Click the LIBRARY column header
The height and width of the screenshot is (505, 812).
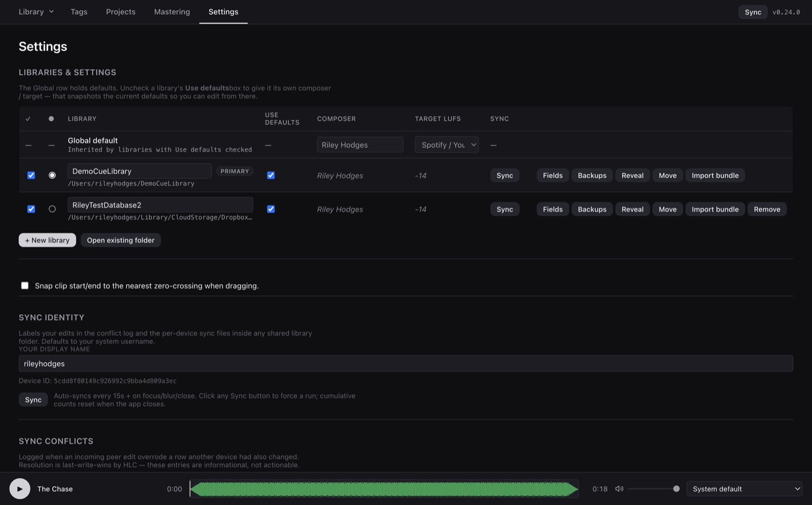[x=82, y=119]
